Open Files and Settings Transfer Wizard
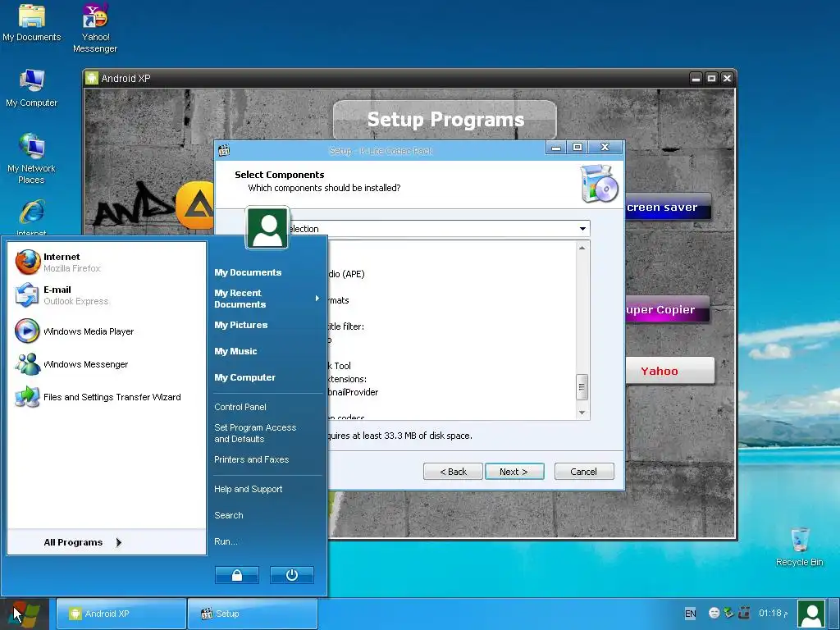Screen dimensions: 840x630 coord(98,397)
